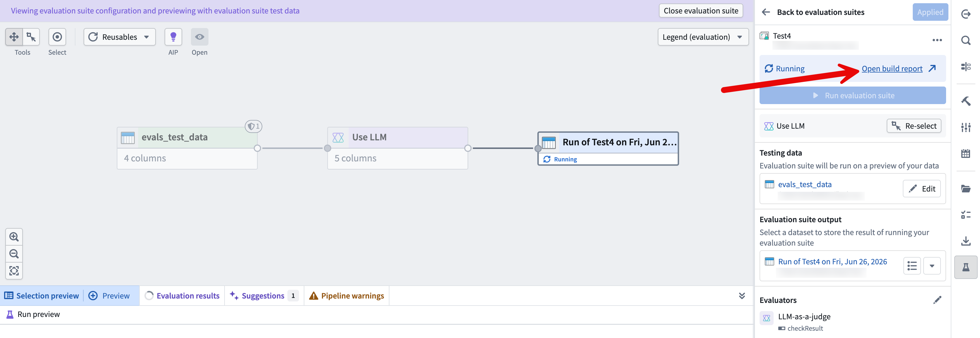Open the calendar schedule sidebar icon
The image size is (980, 338).
click(x=966, y=154)
